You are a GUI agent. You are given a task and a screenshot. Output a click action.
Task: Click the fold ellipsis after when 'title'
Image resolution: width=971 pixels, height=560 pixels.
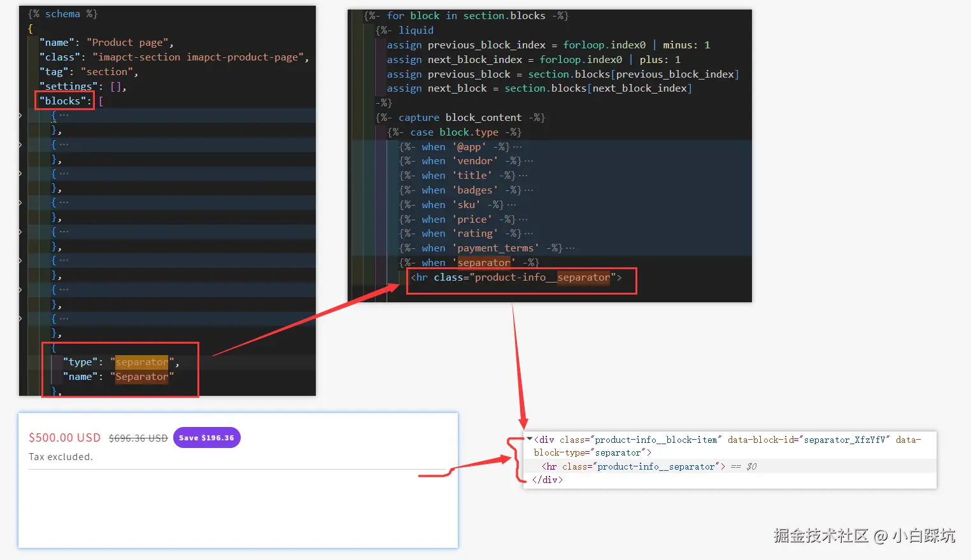tap(523, 176)
